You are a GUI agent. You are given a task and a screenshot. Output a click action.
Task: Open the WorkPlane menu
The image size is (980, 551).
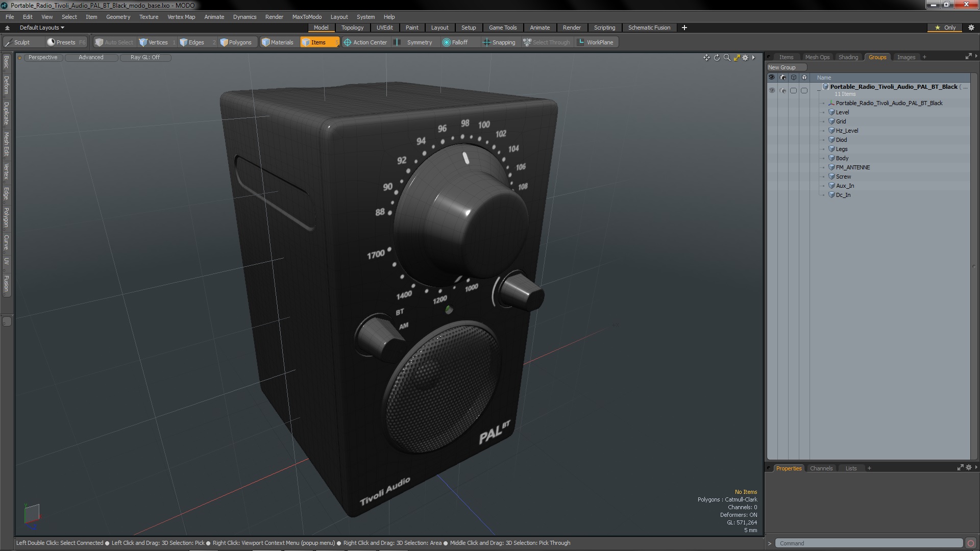tap(595, 42)
